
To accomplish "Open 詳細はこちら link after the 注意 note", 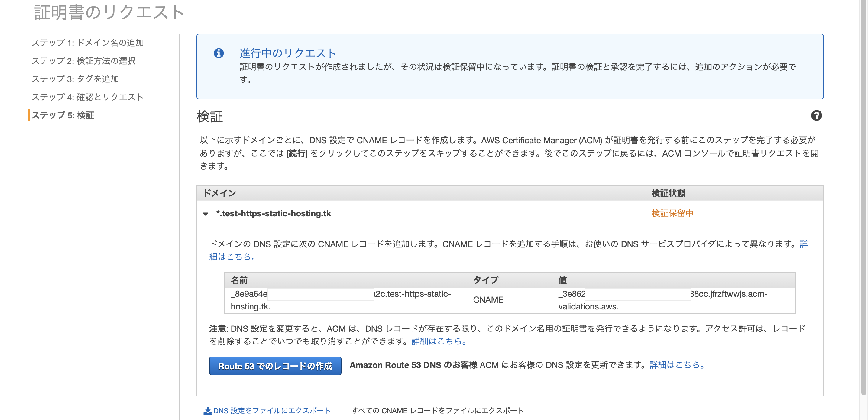I will pyautogui.click(x=439, y=341).
